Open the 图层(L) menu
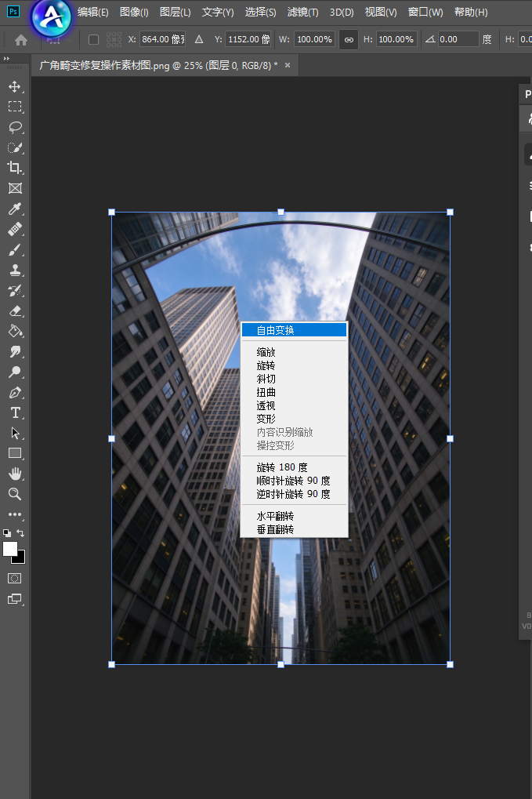Image resolution: width=532 pixels, height=799 pixels. point(176,13)
